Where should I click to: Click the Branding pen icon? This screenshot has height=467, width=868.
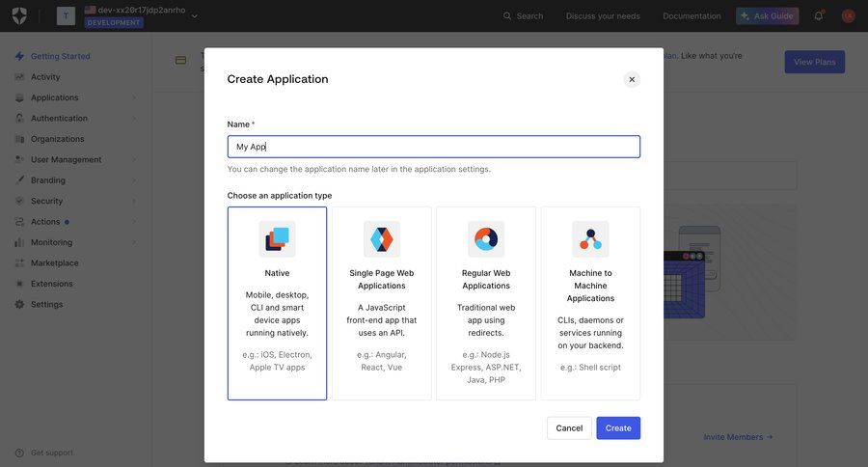pos(19,180)
